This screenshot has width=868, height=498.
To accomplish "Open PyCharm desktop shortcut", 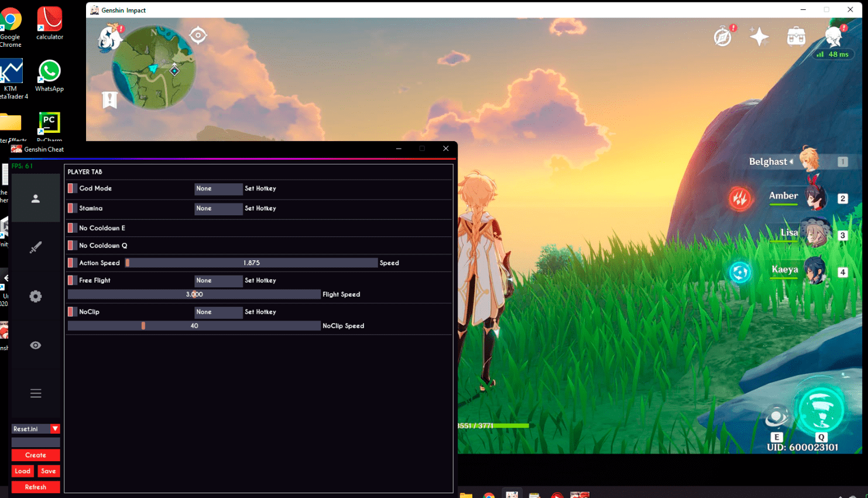I will (x=49, y=128).
